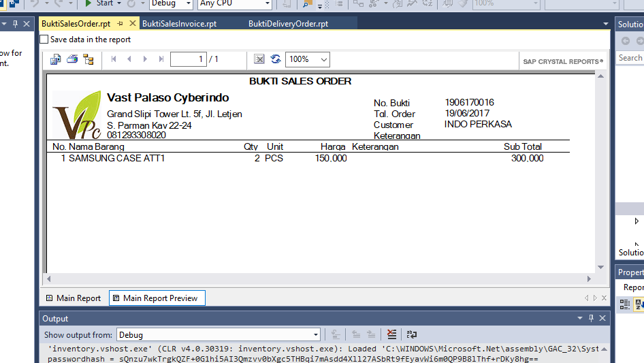Image resolution: width=644 pixels, height=363 pixels.
Task: Click customer name INDO PERKASA
Action: pos(478,124)
